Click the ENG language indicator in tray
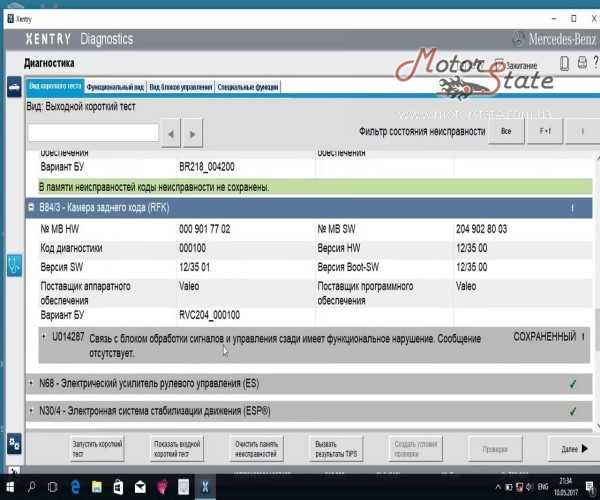 point(543,487)
